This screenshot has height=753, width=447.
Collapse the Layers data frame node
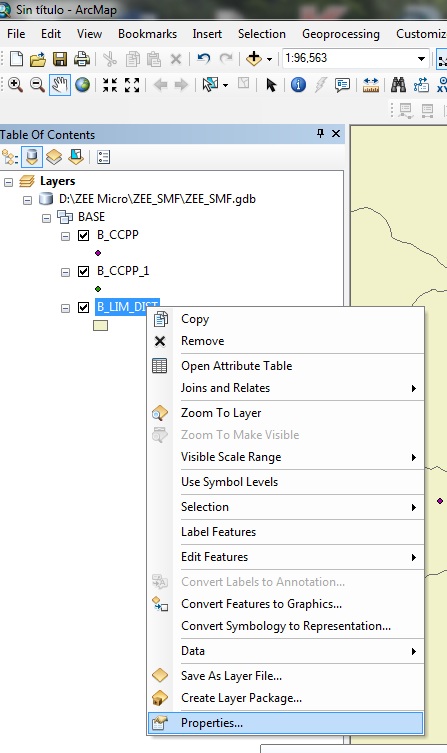[x=8, y=182]
